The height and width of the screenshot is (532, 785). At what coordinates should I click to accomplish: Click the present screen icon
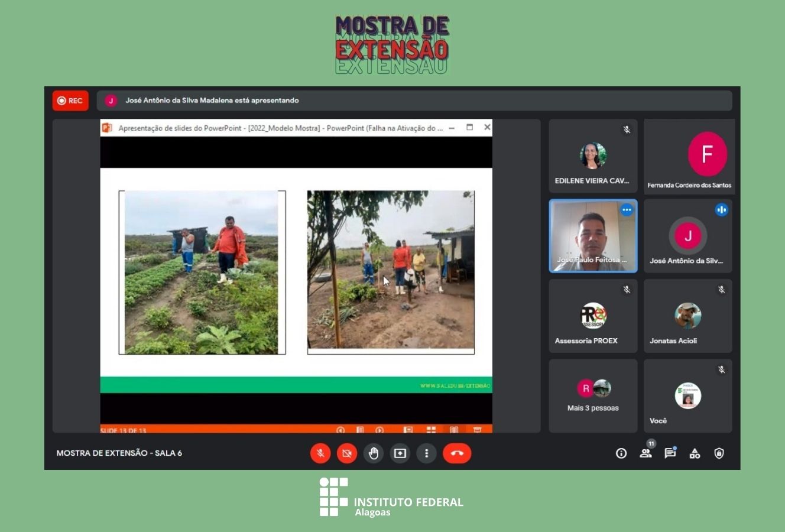400,453
